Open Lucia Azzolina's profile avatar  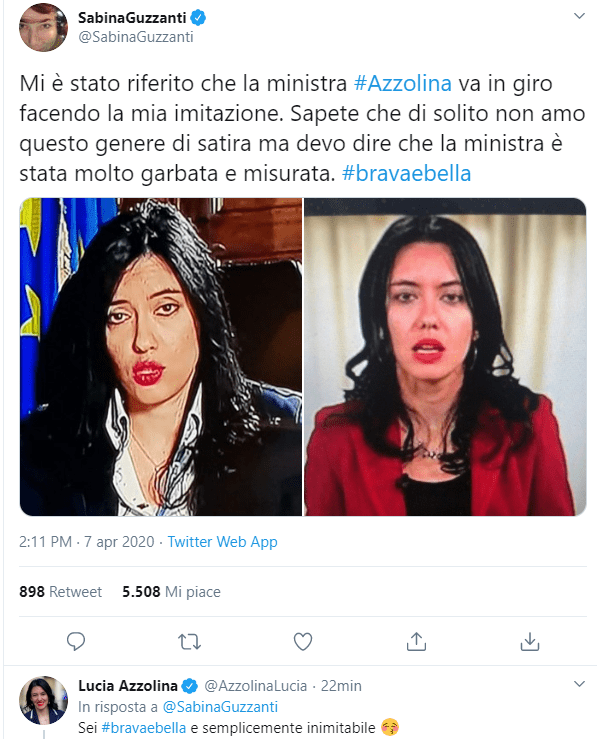click(43, 700)
